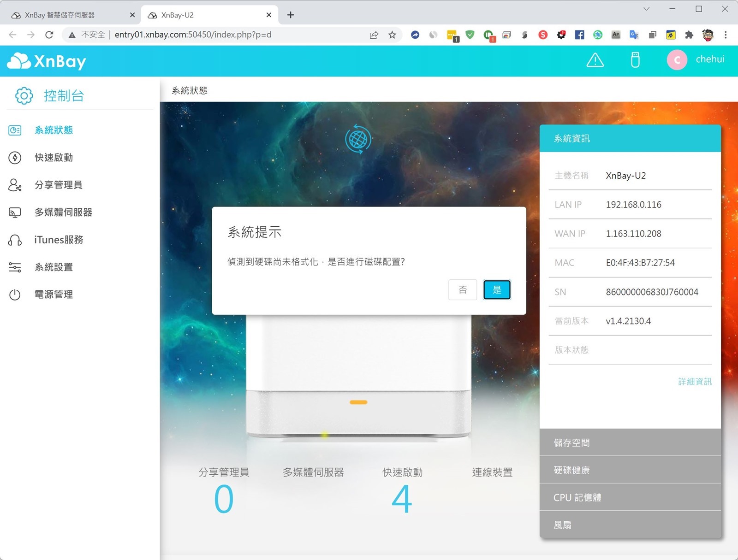Open 詳細資訊 link in system info
This screenshot has width=738, height=560.
pyautogui.click(x=695, y=382)
